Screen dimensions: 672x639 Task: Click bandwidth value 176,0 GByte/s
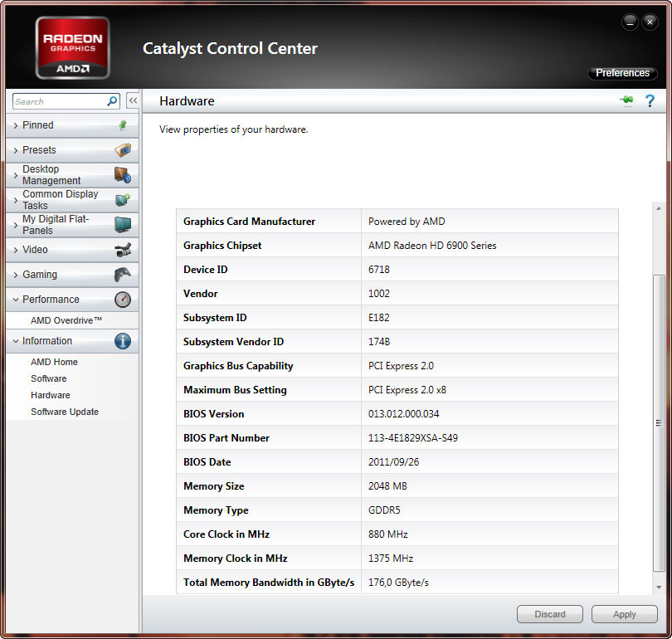(x=398, y=583)
